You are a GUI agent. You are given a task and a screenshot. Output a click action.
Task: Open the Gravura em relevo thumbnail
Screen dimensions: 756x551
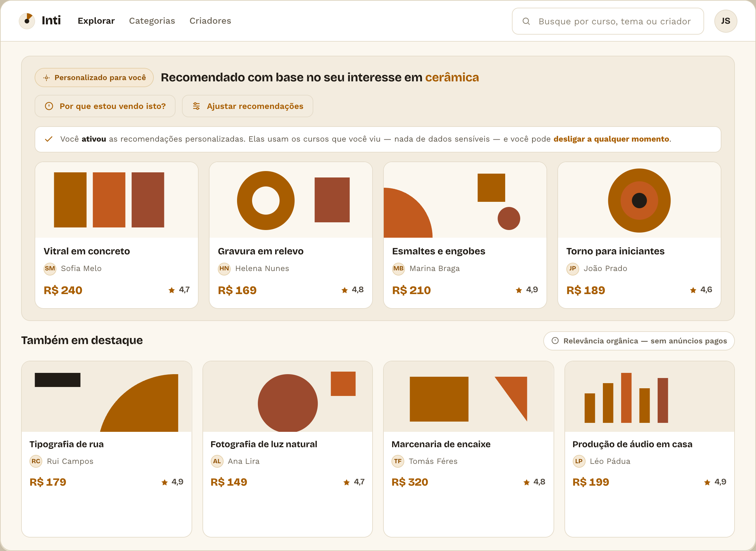[x=291, y=200]
